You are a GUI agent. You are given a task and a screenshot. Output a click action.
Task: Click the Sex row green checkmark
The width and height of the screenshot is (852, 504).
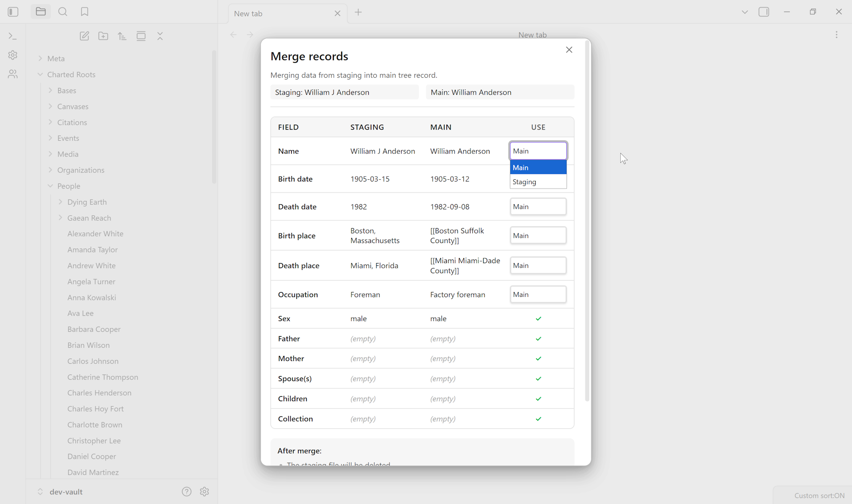(x=539, y=319)
